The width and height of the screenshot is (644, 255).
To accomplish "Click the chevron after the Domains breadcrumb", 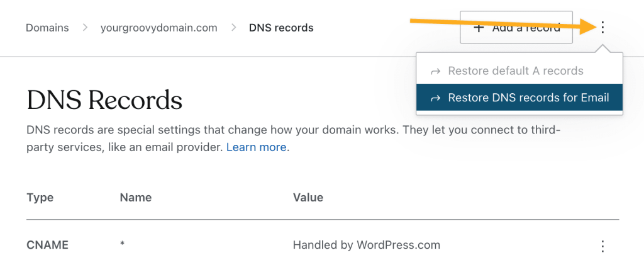I will pos(85,28).
